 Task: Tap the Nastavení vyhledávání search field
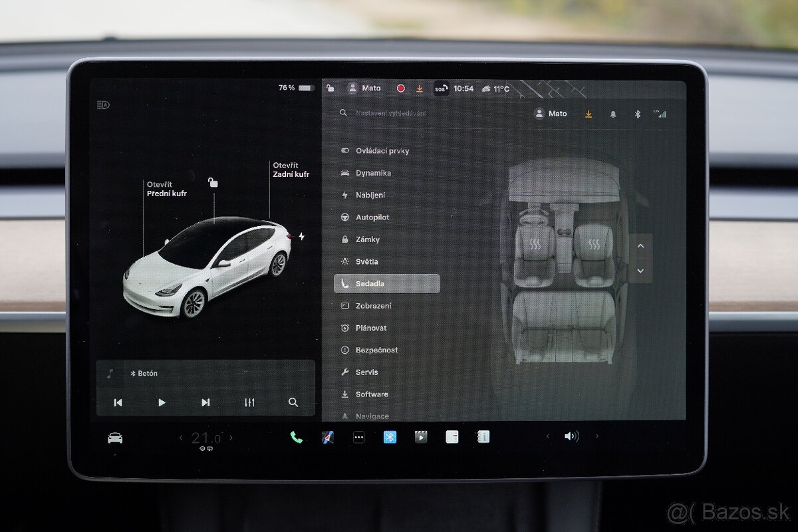392,113
